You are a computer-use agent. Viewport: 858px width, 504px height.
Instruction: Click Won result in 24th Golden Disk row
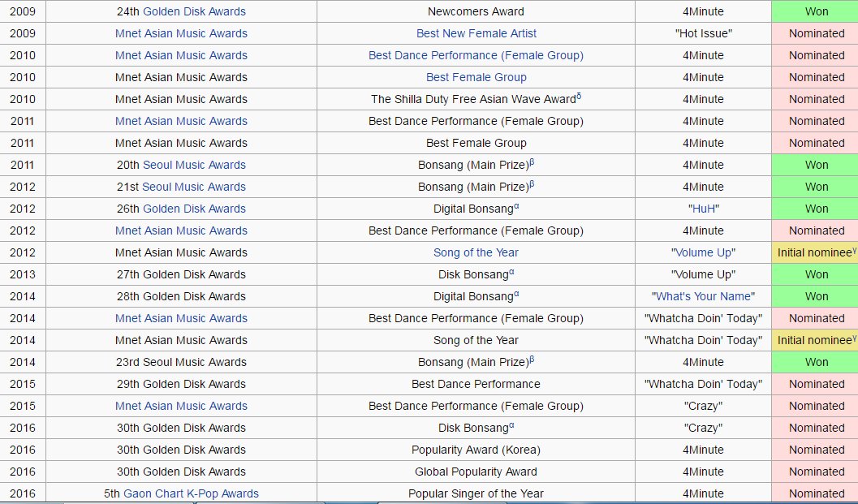(x=817, y=11)
